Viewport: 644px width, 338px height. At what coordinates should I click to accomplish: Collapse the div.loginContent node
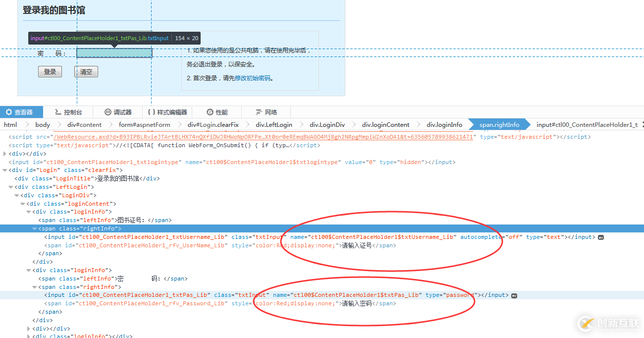22,203
